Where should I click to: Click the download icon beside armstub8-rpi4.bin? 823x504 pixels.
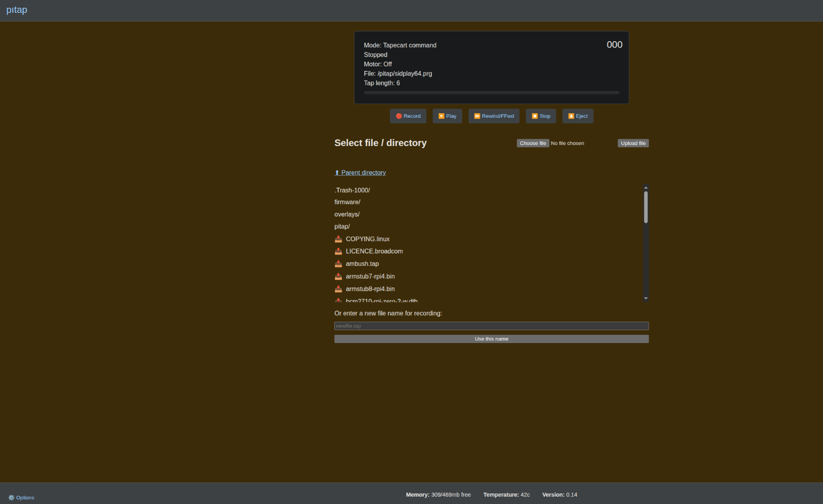click(338, 289)
